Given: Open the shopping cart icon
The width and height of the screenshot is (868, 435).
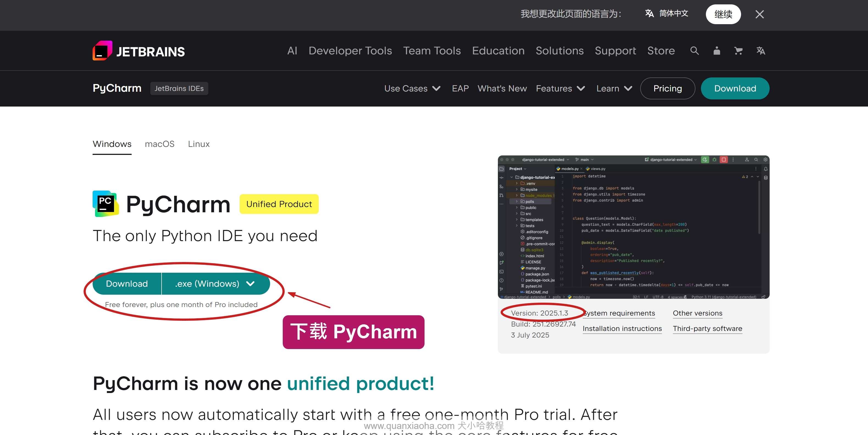Looking at the screenshot, I should pos(738,51).
